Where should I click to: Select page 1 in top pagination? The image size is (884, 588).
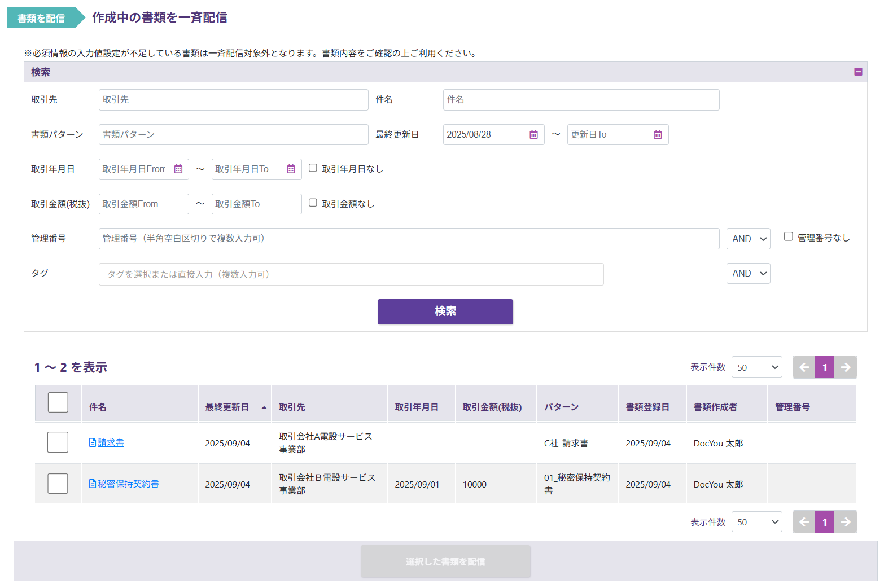[825, 367]
